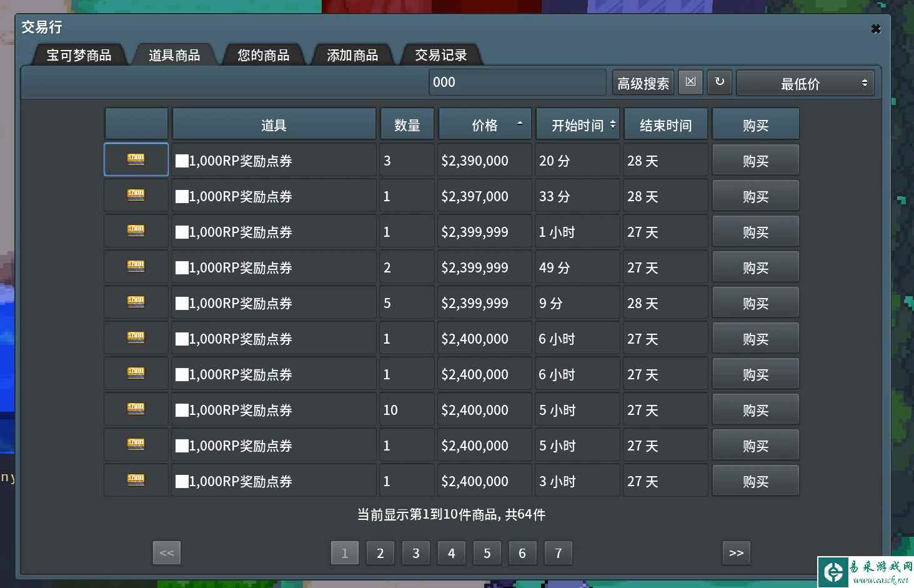914x588 pixels.
Task: Buy the $2,390,000 listing
Action: click(755, 161)
